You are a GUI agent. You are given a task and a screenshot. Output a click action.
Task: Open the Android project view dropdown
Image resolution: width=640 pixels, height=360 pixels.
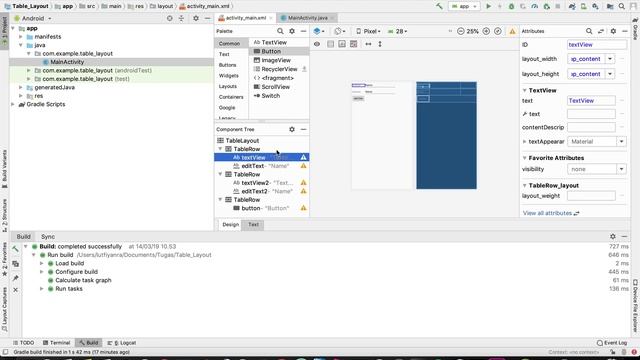click(x=33, y=18)
